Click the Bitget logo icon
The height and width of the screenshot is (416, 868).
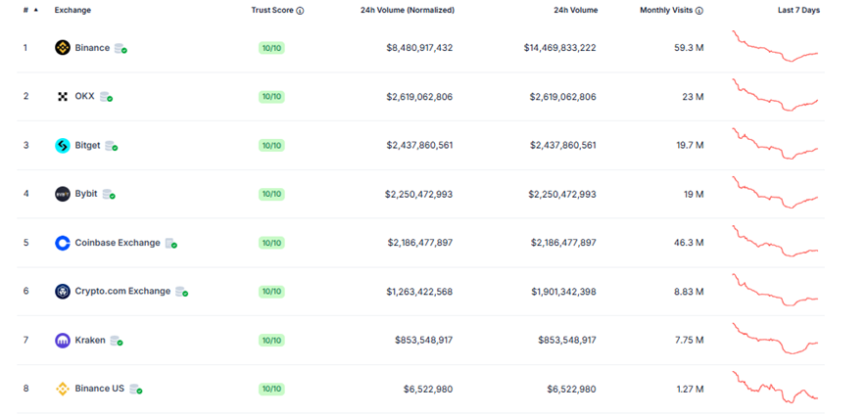[x=63, y=146]
